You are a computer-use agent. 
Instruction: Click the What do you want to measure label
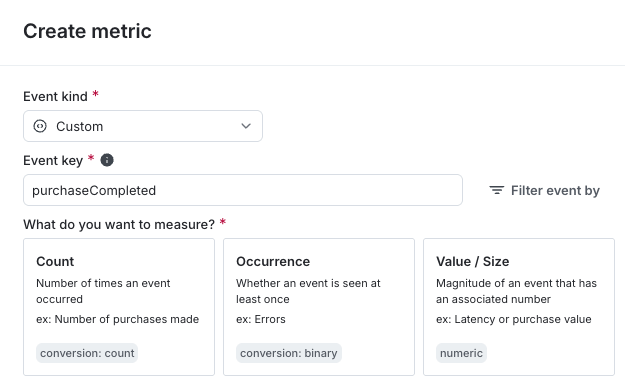119,224
